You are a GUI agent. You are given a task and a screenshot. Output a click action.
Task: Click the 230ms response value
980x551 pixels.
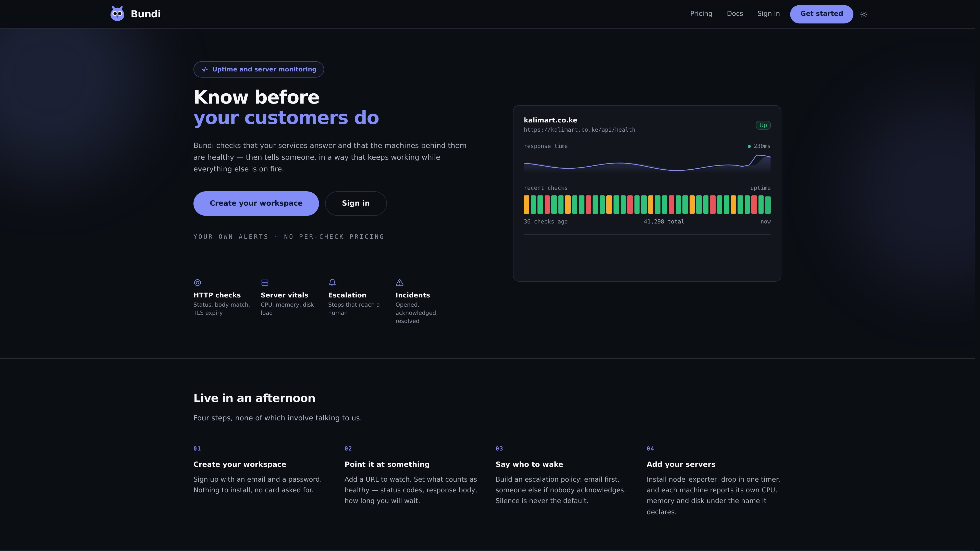tap(762, 146)
